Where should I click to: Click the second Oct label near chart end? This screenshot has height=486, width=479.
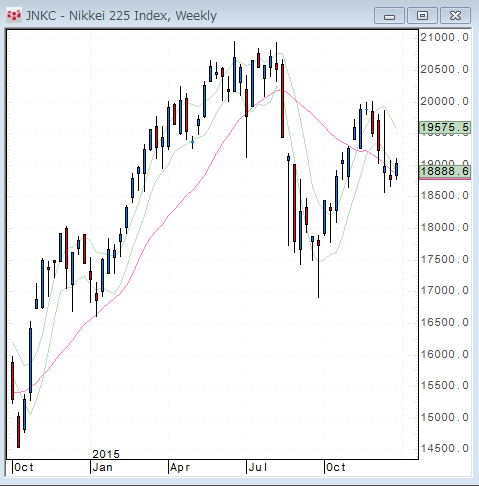336,467
